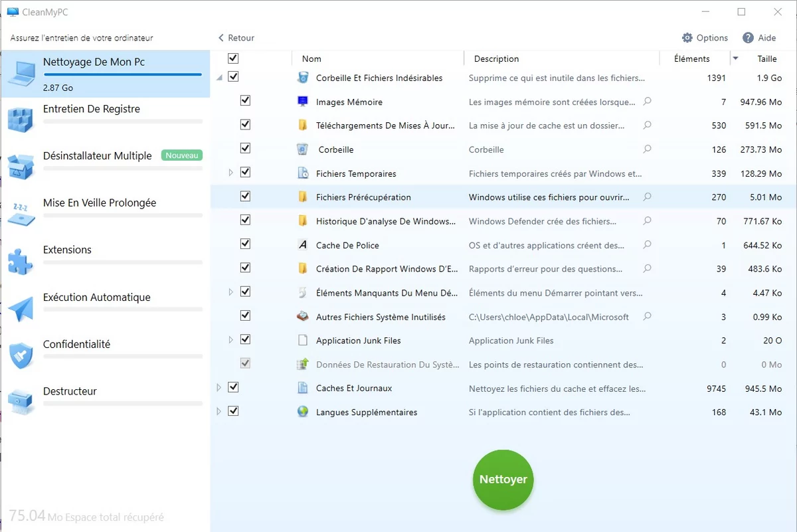Click magnifier on Fichiers Prérécupération row
Viewport: 797px width, 532px height.
[648, 197]
